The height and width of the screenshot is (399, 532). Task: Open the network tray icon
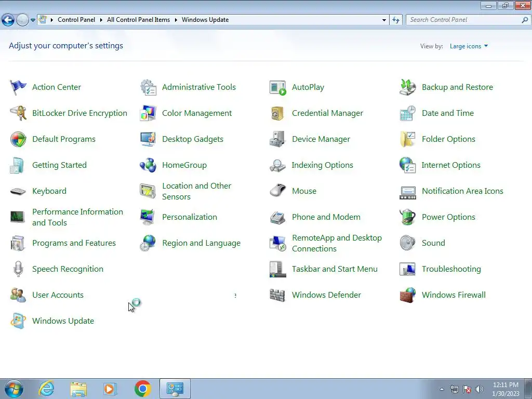pyautogui.click(x=454, y=389)
